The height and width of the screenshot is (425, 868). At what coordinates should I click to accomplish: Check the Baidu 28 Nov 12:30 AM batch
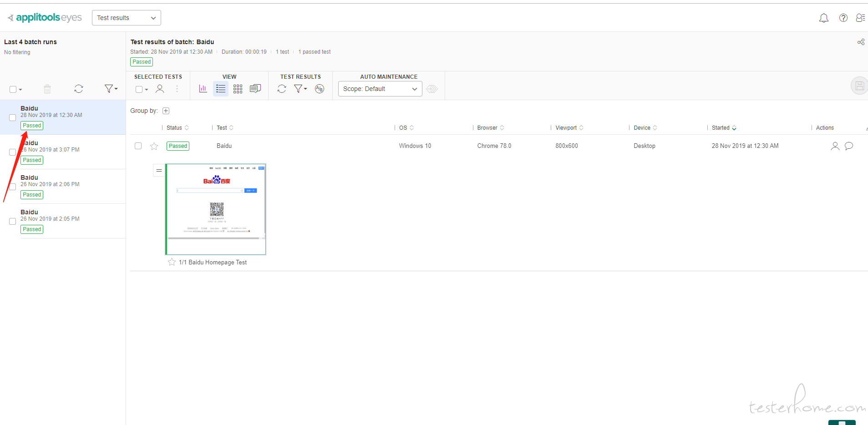[12, 117]
